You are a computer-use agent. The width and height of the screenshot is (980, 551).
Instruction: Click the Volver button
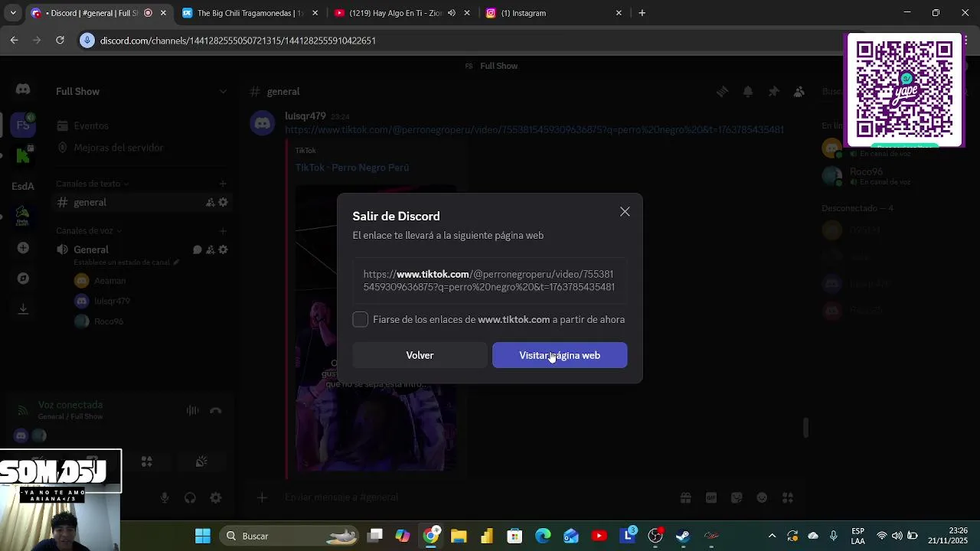[420, 355]
